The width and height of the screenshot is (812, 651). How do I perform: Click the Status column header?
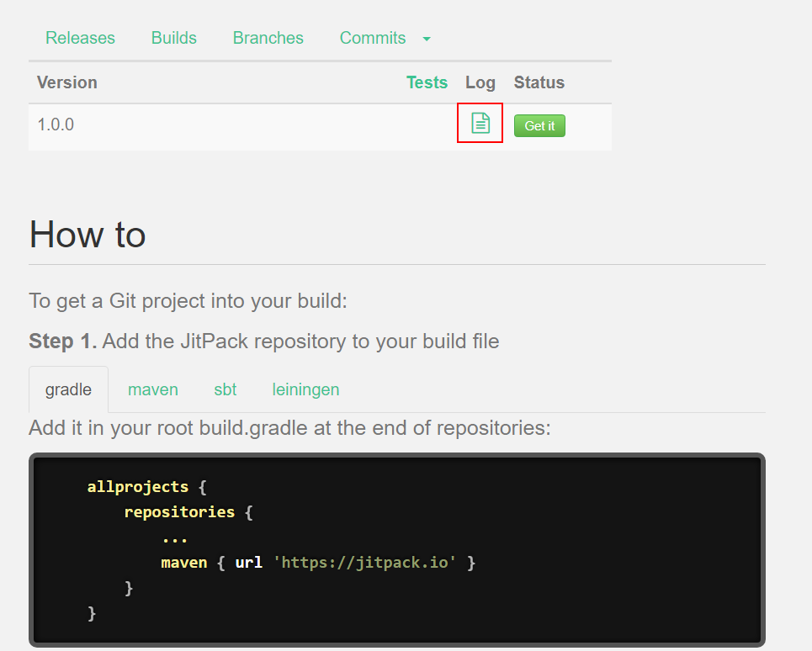[539, 82]
